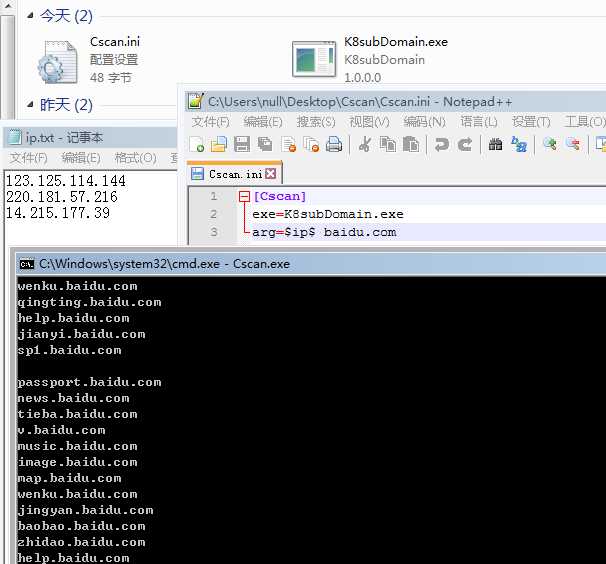Click the Print icon in Notepad++
This screenshot has height=564, width=606.
pos(334,145)
